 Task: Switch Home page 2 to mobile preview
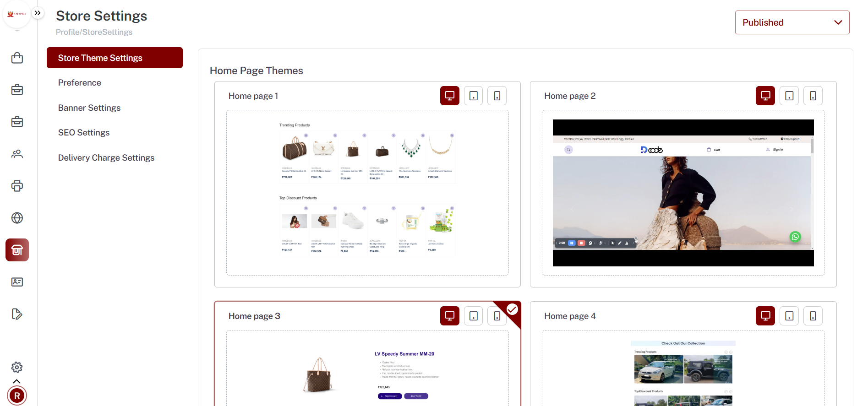point(813,96)
